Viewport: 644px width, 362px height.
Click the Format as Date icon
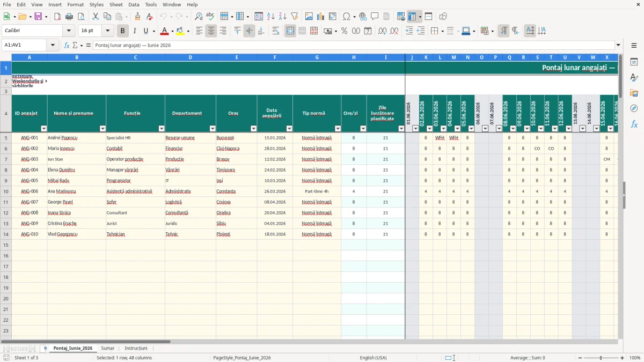(368, 31)
